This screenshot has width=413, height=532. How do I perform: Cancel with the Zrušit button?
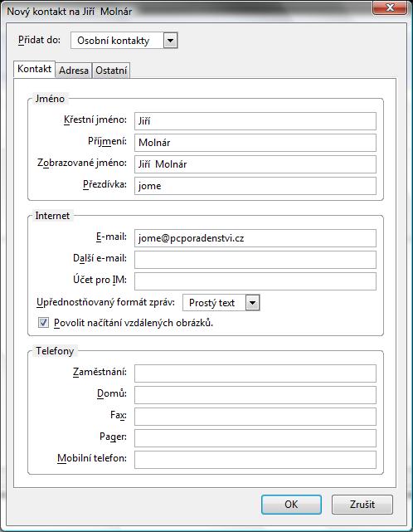click(x=362, y=504)
